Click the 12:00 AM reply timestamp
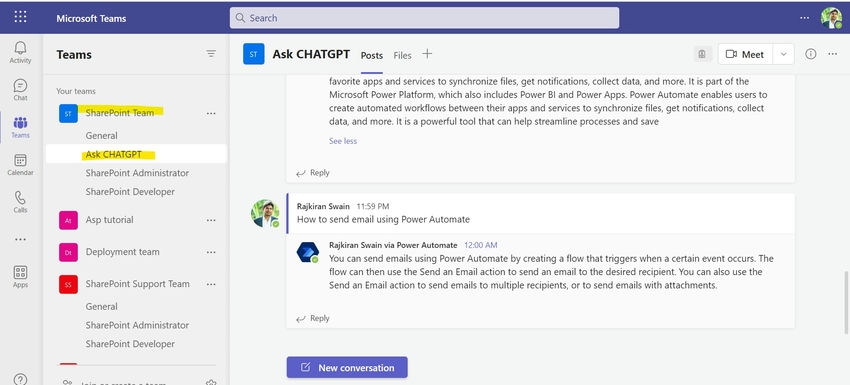 coord(480,245)
